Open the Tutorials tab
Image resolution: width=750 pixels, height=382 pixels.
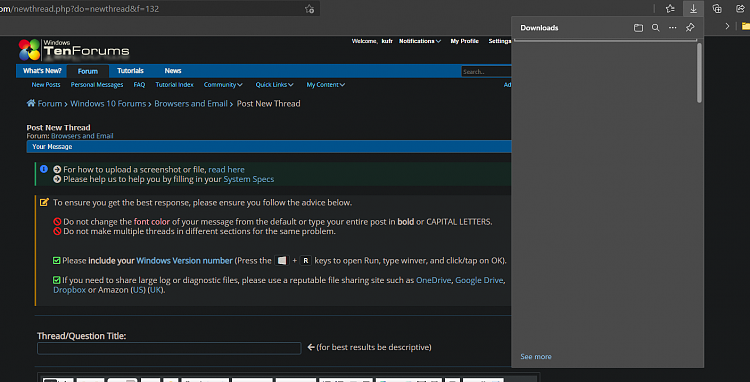(x=130, y=71)
